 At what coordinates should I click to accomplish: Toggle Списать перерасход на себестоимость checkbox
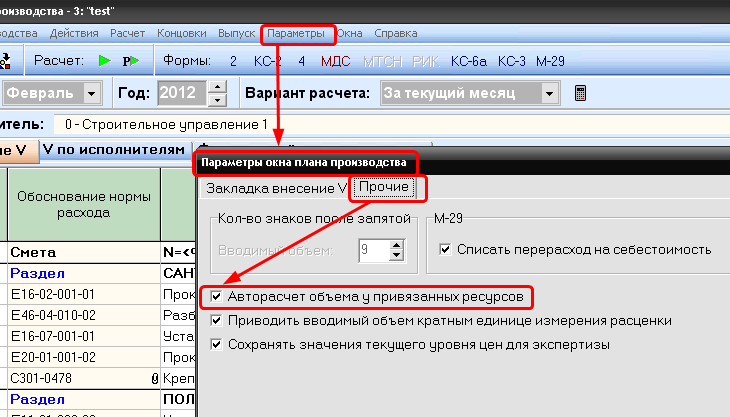pyautogui.click(x=445, y=249)
